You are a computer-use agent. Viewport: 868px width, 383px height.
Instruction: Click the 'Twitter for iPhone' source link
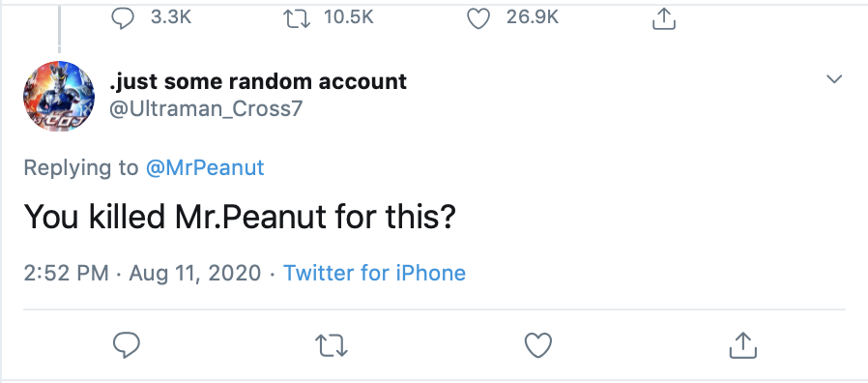pos(374,273)
